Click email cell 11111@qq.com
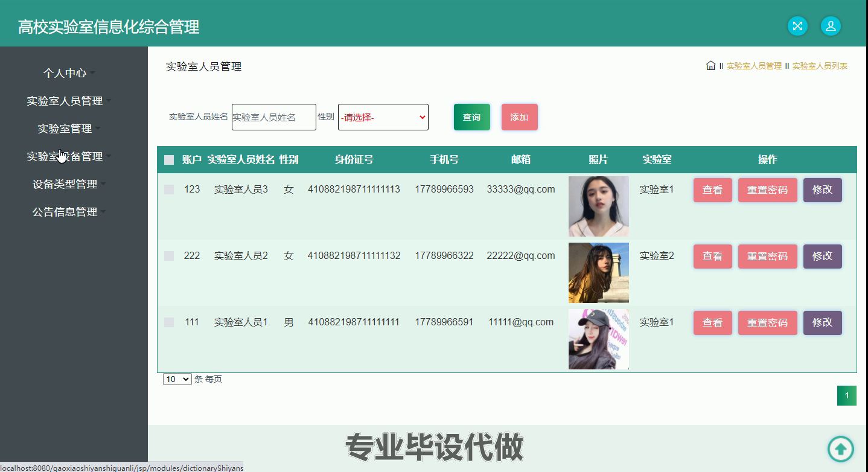 521,322
